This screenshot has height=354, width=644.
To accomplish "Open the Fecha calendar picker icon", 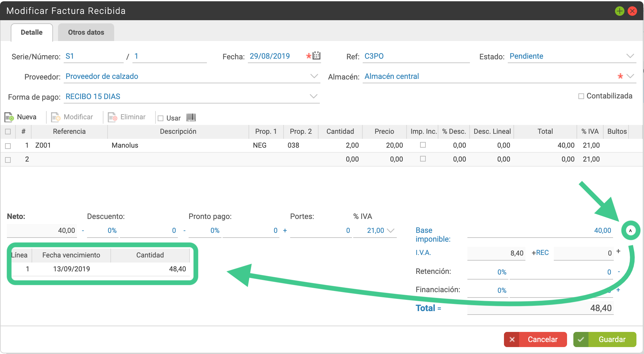I will (x=317, y=56).
